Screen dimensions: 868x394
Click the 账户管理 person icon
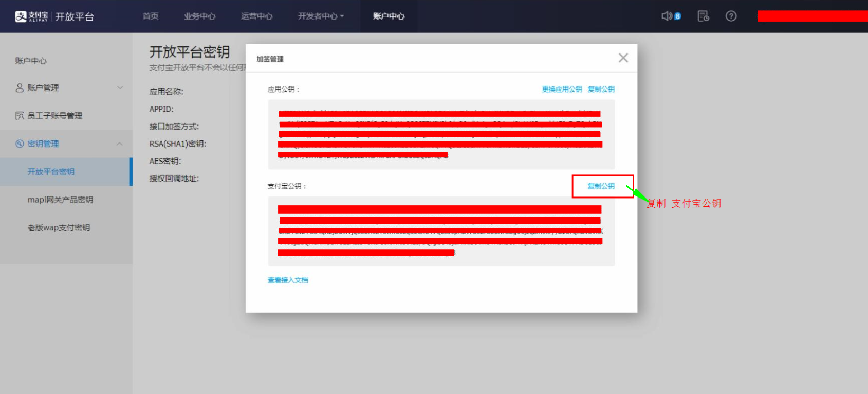pyautogui.click(x=20, y=88)
